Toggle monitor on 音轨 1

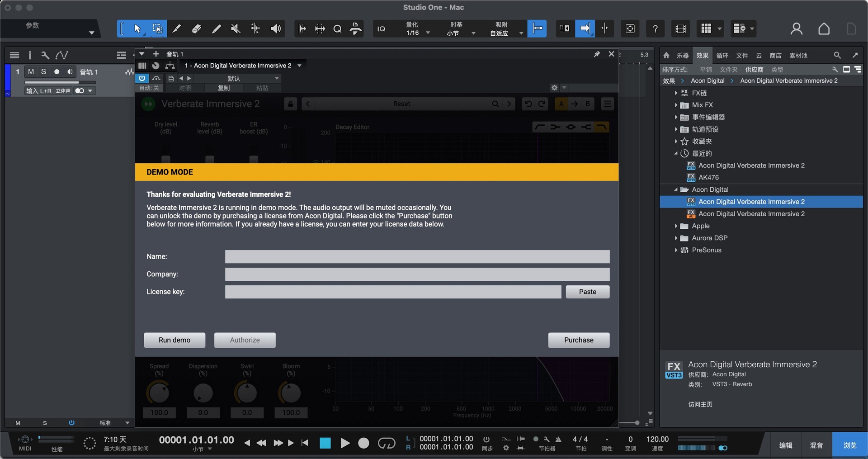point(70,71)
